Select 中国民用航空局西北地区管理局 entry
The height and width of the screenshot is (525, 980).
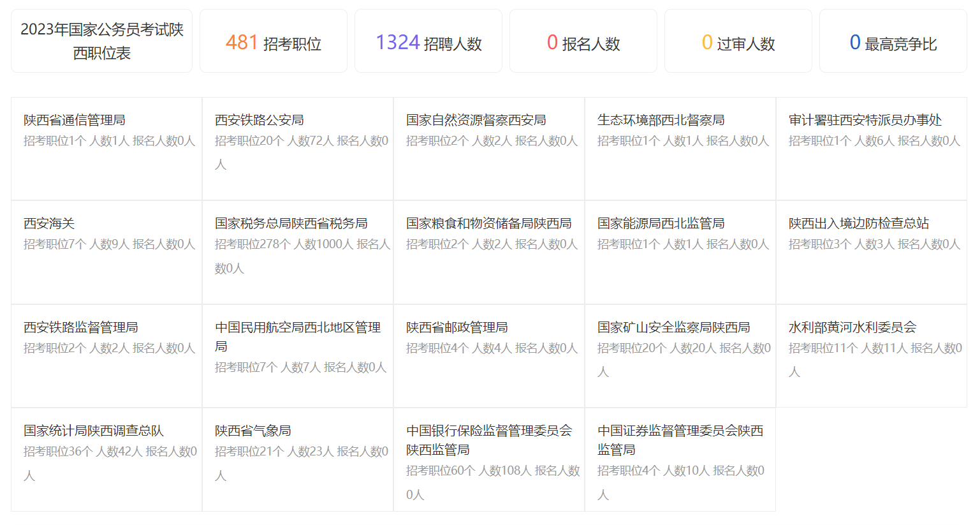coord(298,356)
